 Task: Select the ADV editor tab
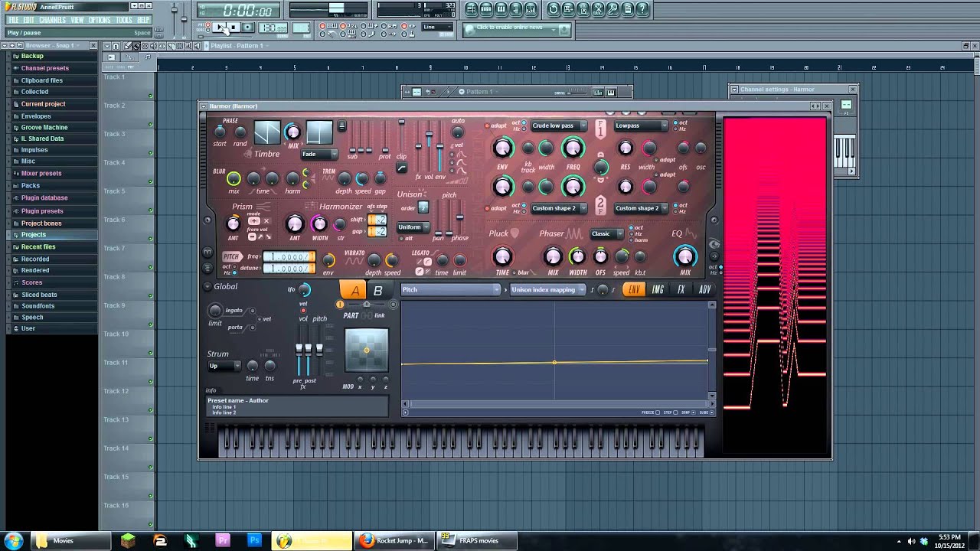pyautogui.click(x=704, y=289)
